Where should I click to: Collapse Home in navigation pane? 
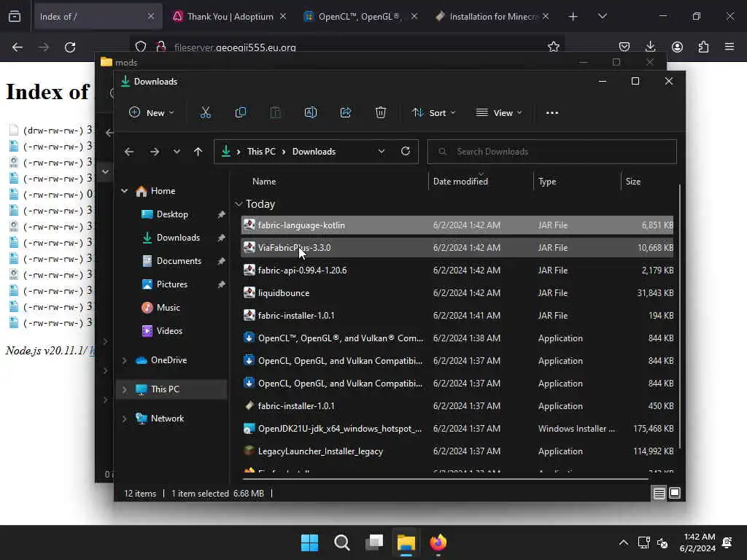[x=124, y=191]
